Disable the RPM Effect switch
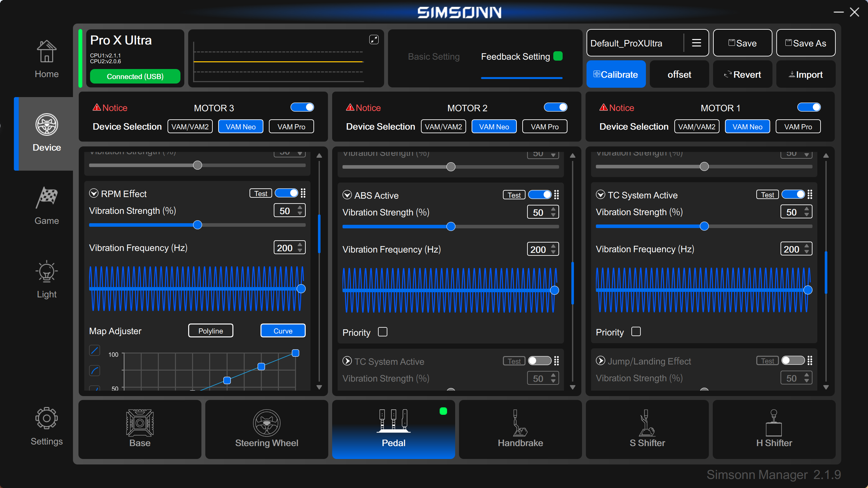The width and height of the screenshot is (868, 488). 286,193
